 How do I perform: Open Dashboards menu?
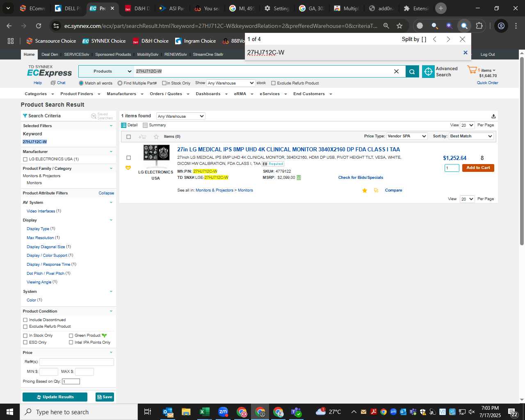tap(211, 94)
